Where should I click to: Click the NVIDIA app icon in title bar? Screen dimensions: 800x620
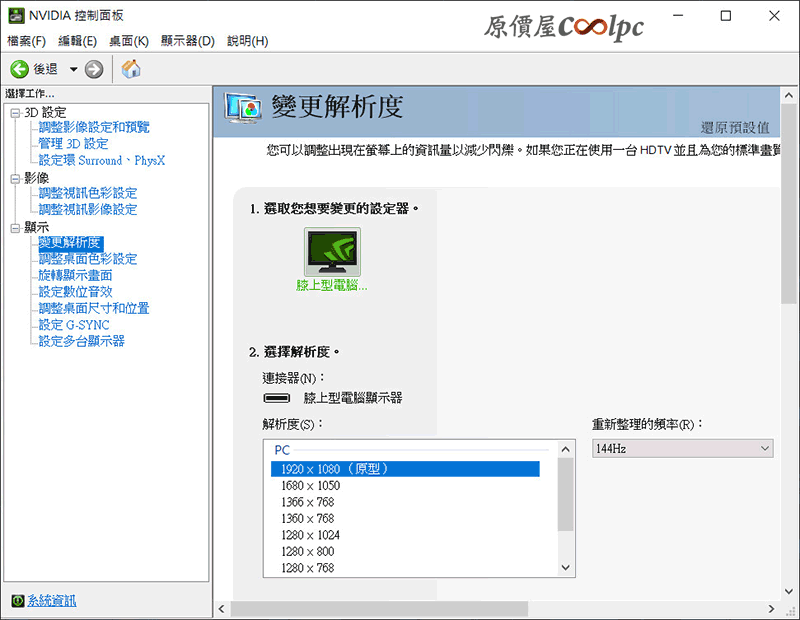coord(16,15)
